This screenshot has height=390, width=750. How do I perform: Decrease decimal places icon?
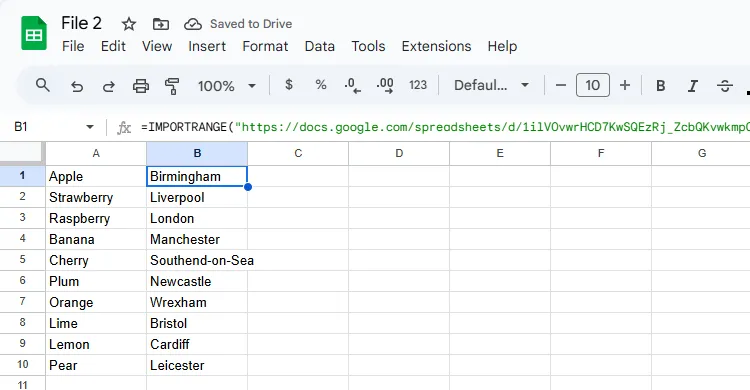352,86
